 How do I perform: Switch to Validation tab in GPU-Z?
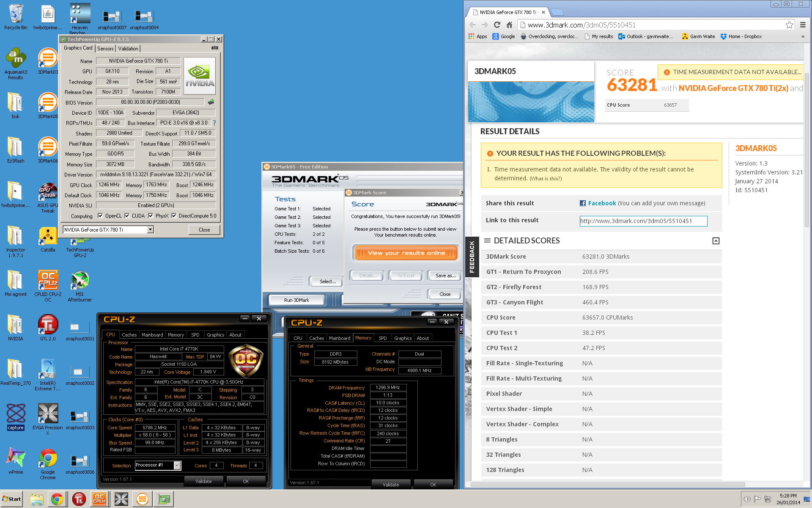tap(128, 49)
